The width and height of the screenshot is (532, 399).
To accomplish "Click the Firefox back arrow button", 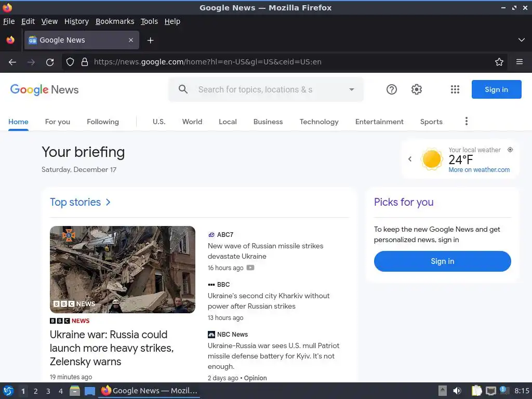I will pos(12,62).
